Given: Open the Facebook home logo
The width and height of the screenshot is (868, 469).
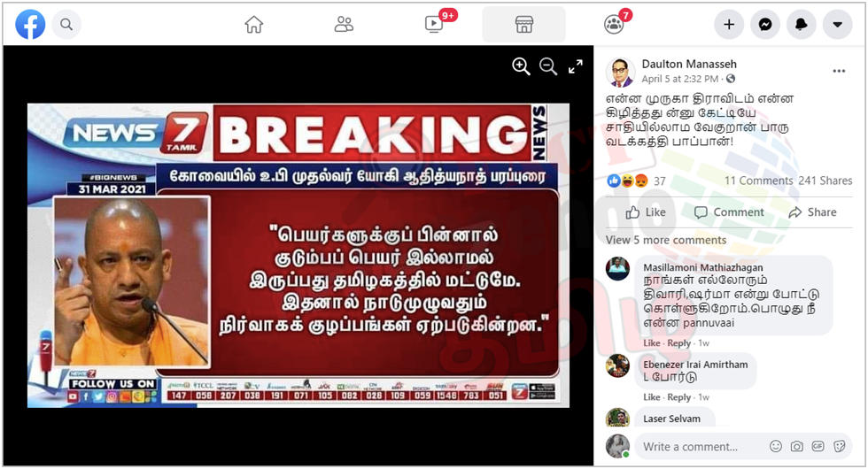Looking at the screenshot, I should 30,25.
